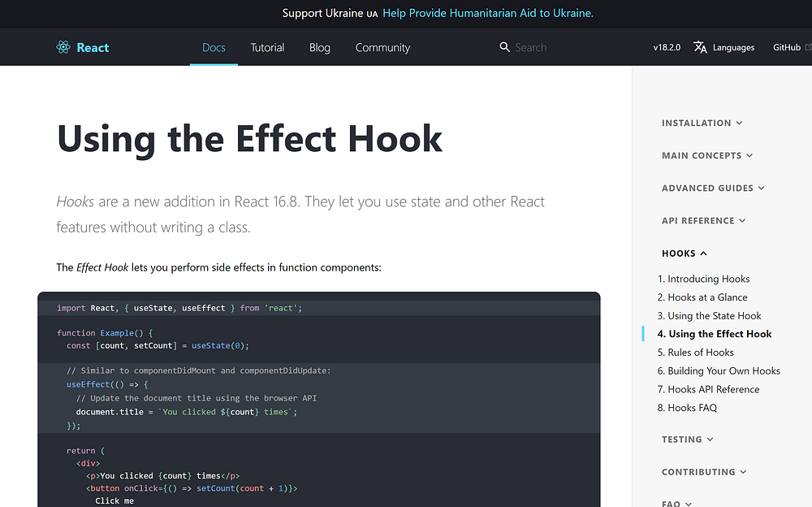Open 1. Introducing Hooks
Screen dimensions: 812x507
pyautogui.click(x=704, y=279)
